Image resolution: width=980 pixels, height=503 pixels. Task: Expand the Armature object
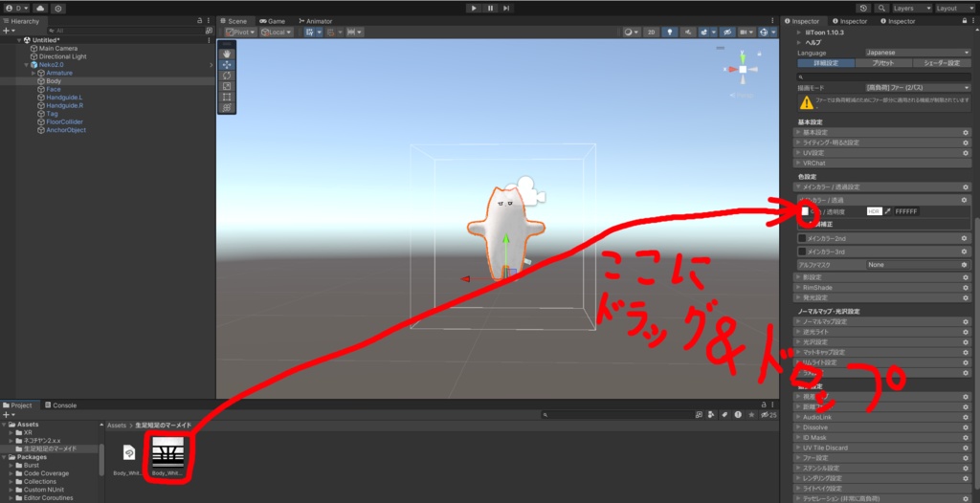33,73
